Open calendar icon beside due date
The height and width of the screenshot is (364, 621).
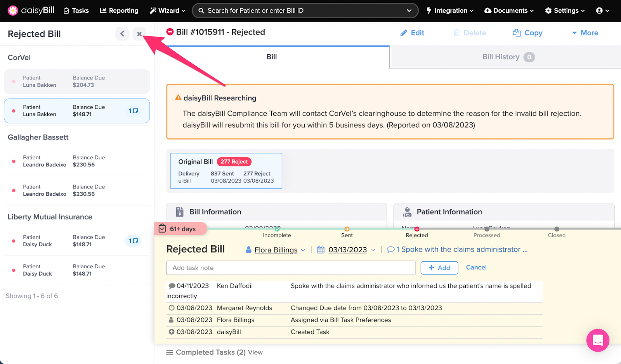tap(321, 250)
